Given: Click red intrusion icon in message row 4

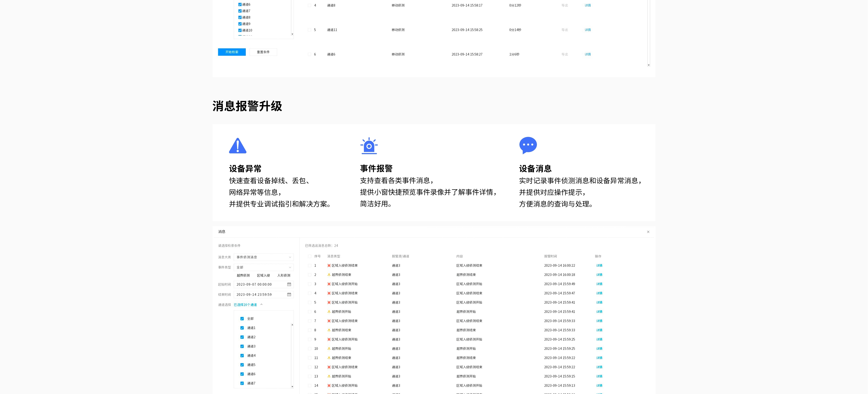Looking at the screenshot, I should click(x=329, y=293).
